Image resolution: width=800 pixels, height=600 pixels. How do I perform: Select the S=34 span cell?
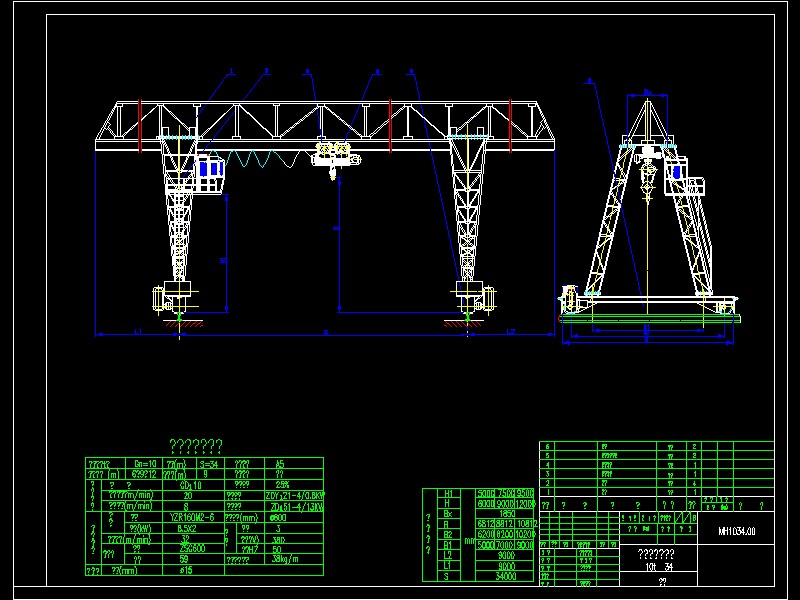pos(209,464)
